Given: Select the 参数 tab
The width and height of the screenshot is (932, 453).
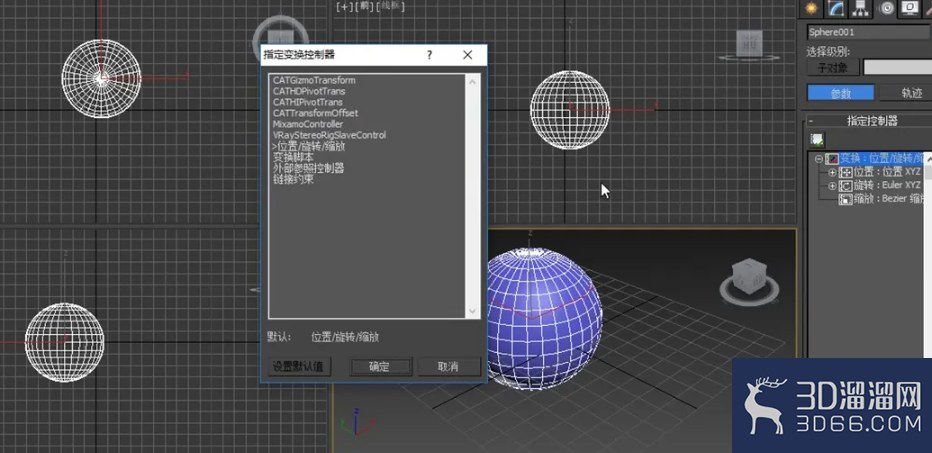Looking at the screenshot, I should point(840,93).
